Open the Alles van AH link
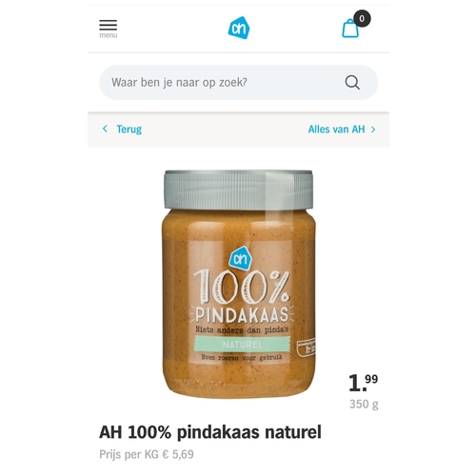The width and height of the screenshot is (476, 476). pyautogui.click(x=336, y=129)
